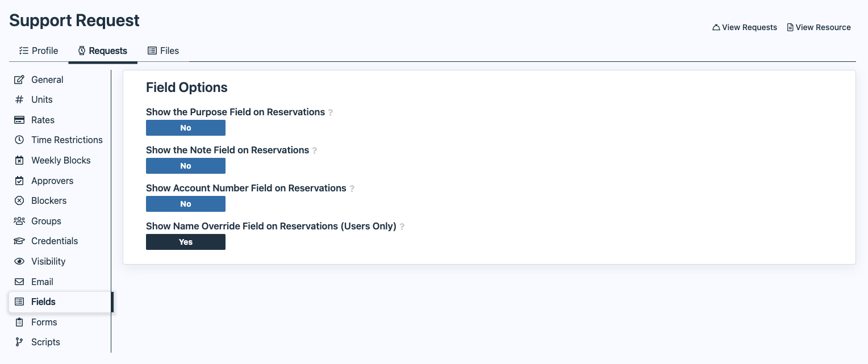The image size is (868, 364).
Task: Open the Files tab
Action: coord(163,51)
